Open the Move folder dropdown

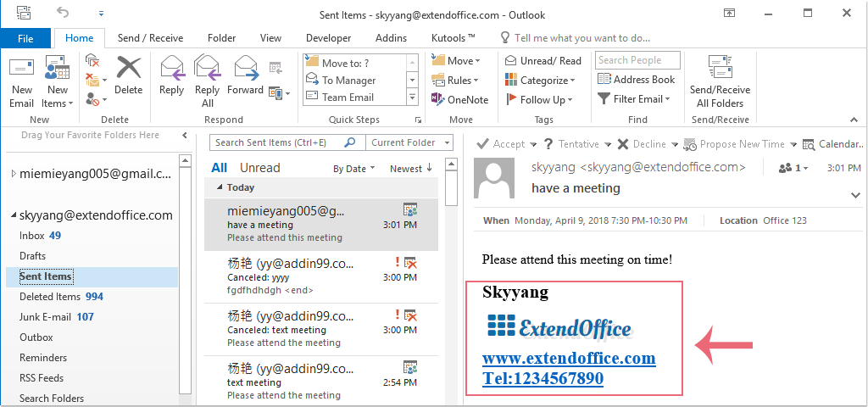coord(456,60)
